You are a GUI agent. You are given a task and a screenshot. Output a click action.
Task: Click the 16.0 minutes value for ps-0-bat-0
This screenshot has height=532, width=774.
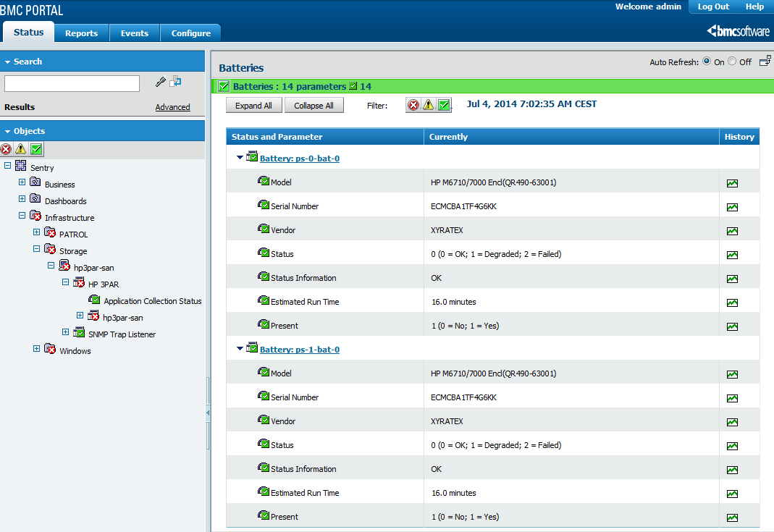coord(454,302)
